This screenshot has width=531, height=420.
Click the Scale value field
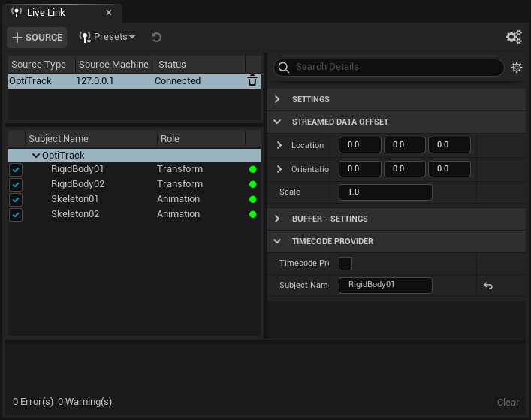[385, 192]
